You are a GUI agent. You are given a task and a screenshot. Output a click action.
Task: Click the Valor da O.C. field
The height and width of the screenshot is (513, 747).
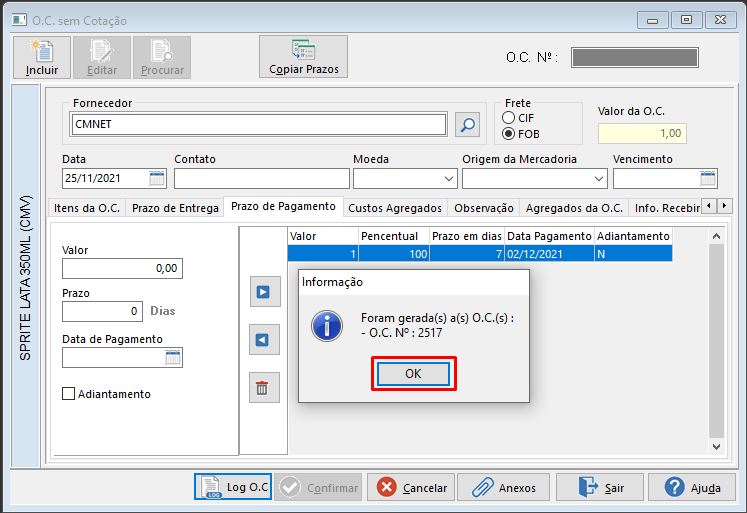click(x=642, y=133)
